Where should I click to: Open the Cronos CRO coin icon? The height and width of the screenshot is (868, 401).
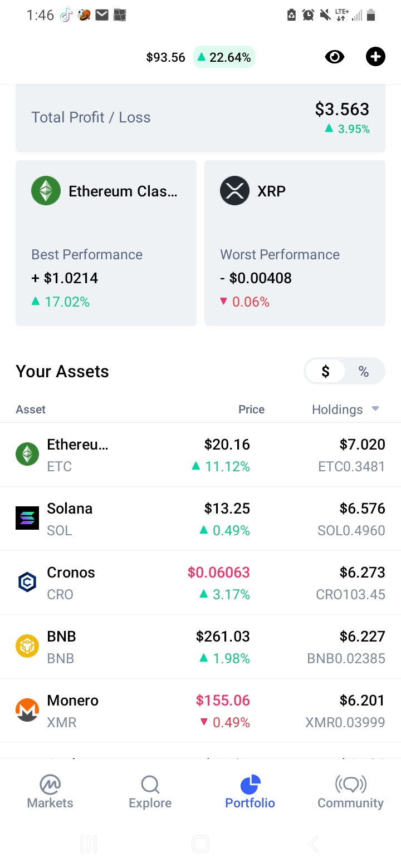pyautogui.click(x=27, y=583)
